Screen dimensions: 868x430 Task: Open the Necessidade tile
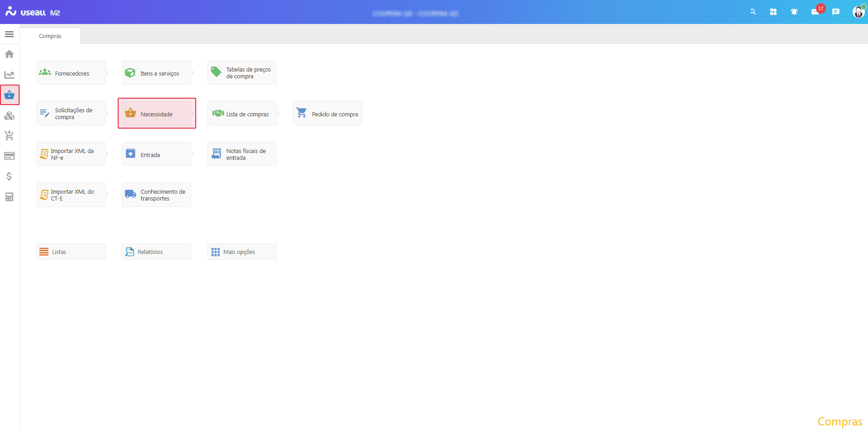157,114
